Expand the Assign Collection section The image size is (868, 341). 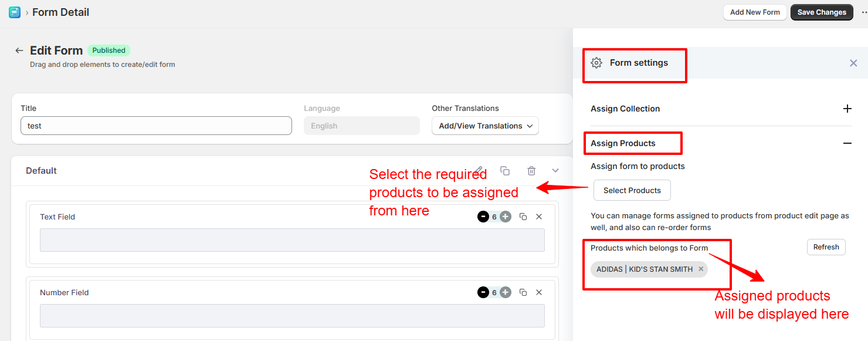click(x=847, y=109)
